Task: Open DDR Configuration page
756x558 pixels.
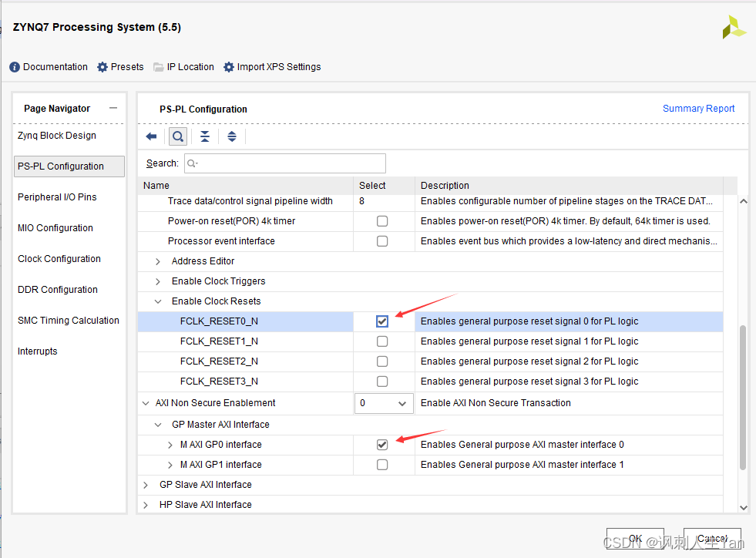Action: pyautogui.click(x=57, y=290)
